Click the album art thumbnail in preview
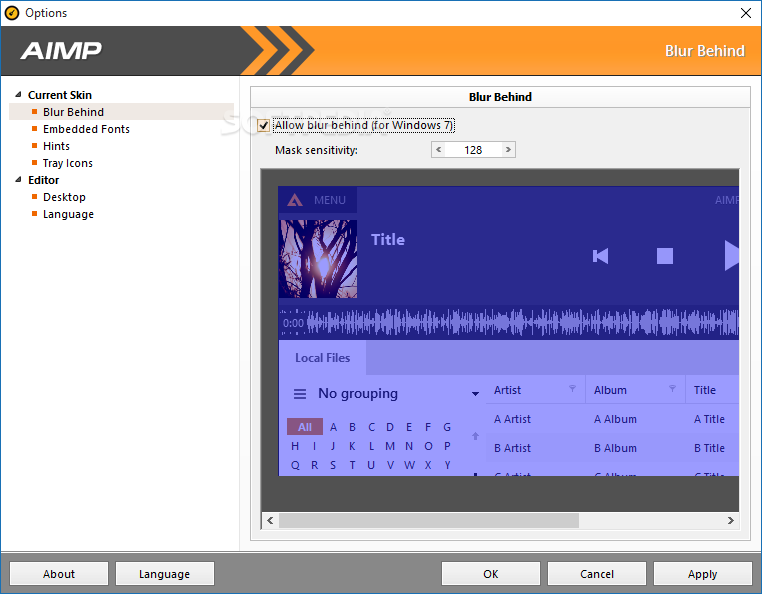762x594 pixels. [318, 259]
